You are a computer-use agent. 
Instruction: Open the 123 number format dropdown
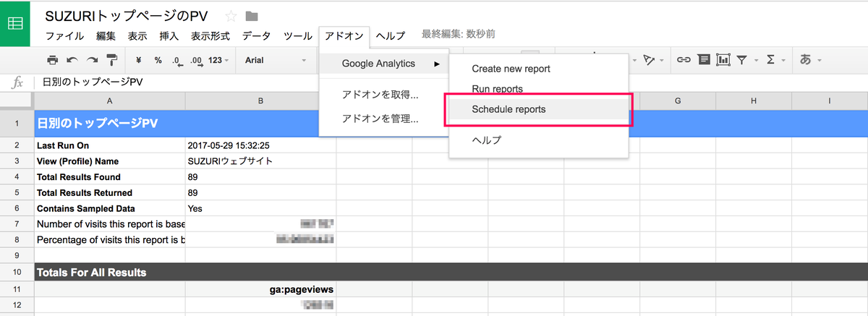218,60
